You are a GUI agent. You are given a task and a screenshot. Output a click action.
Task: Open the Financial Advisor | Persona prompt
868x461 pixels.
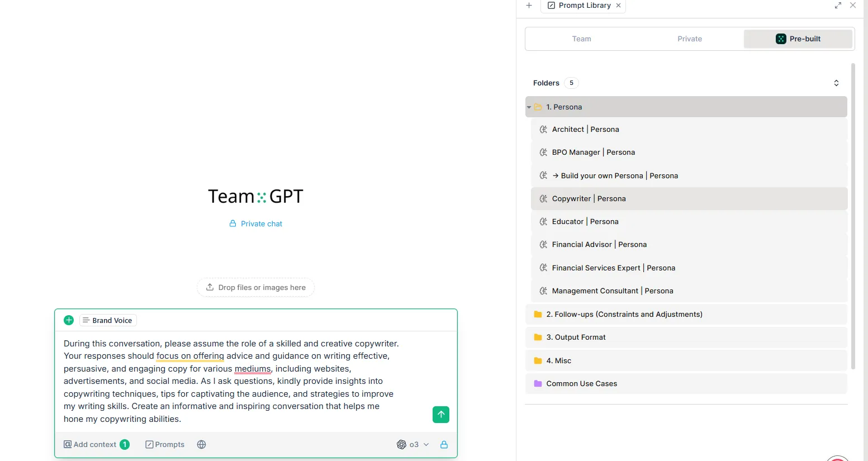coord(689,245)
